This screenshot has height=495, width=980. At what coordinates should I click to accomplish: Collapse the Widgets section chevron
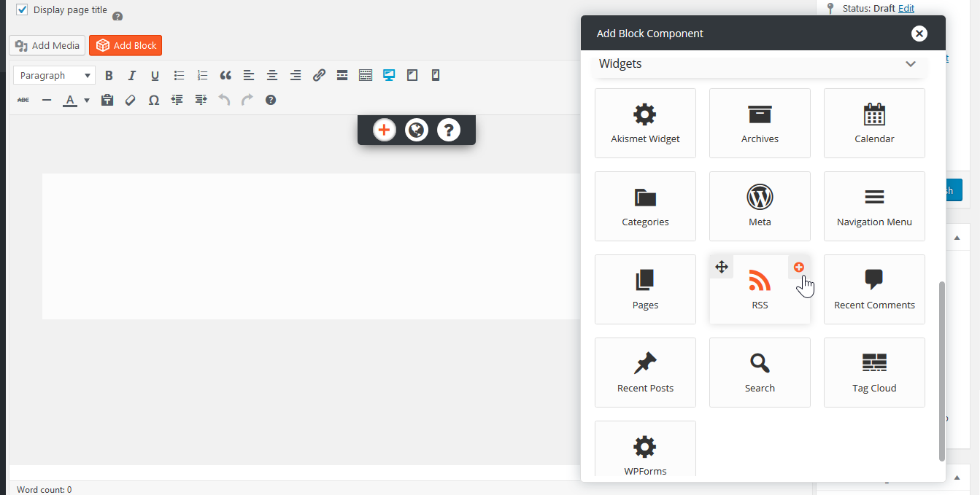(x=911, y=64)
